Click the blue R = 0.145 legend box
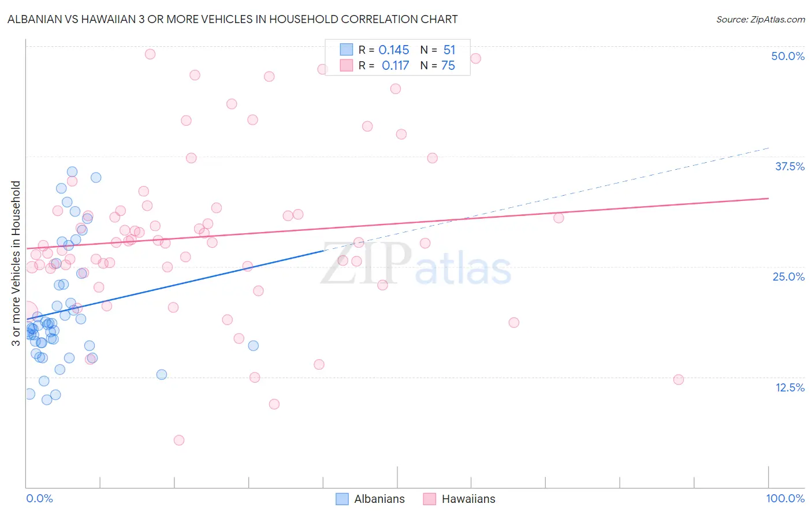This screenshot has height=515, width=812. pos(346,50)
